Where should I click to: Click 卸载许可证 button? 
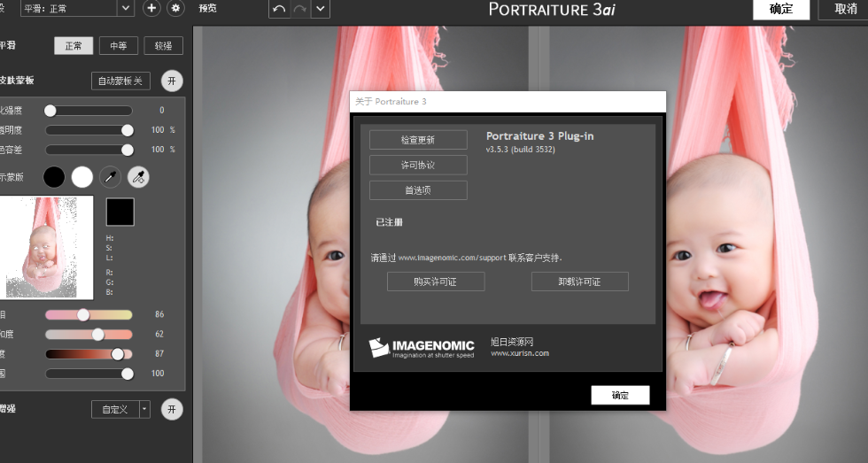[579, 282]
